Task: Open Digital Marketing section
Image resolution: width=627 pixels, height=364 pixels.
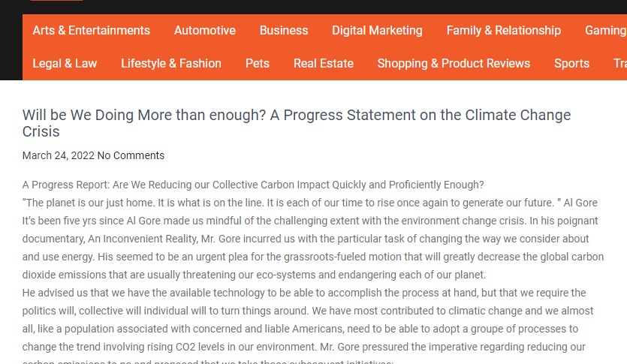Action: click(x=377, y=30)
